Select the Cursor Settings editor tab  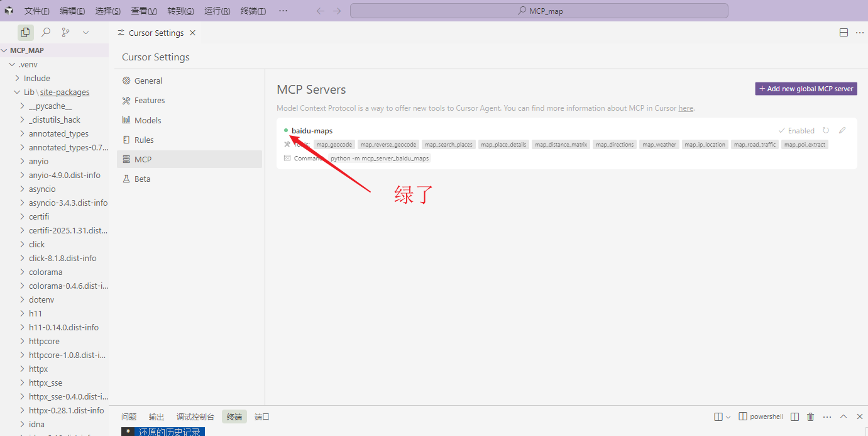tap(157, 33)
